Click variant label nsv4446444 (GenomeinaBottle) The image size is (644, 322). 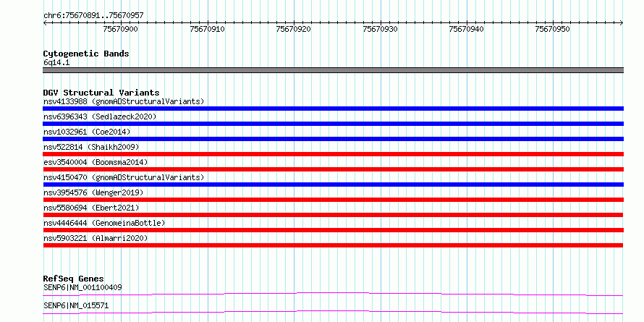[104, 223]
